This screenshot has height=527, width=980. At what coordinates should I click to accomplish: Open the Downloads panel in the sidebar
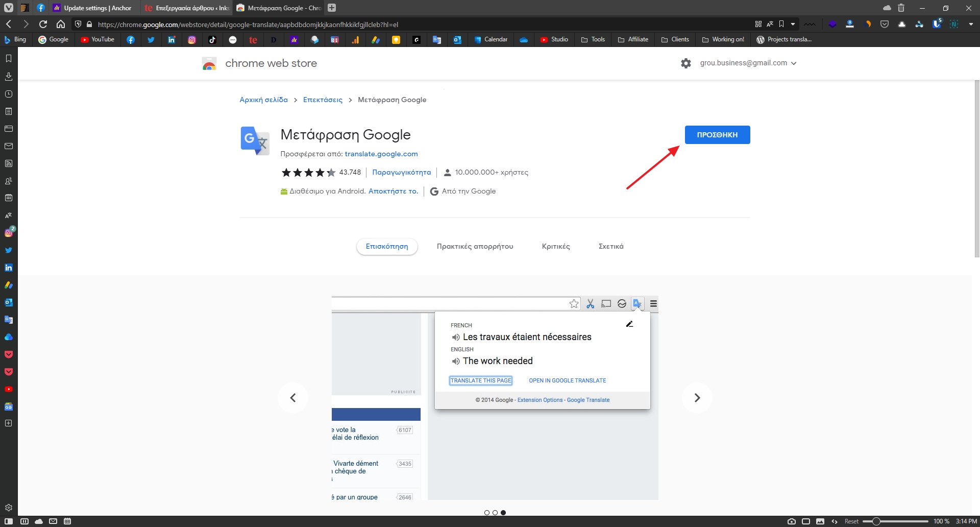click(x=8, y=77)
